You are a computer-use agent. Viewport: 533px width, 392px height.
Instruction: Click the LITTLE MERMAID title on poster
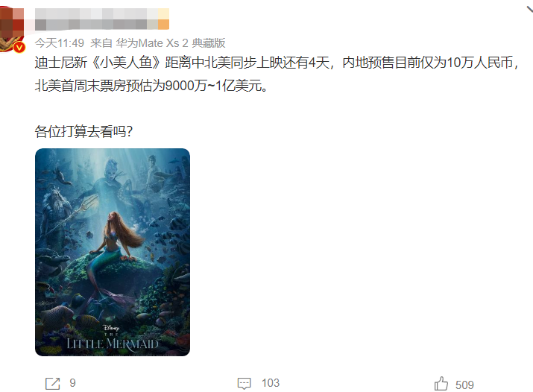pos(113,344)
